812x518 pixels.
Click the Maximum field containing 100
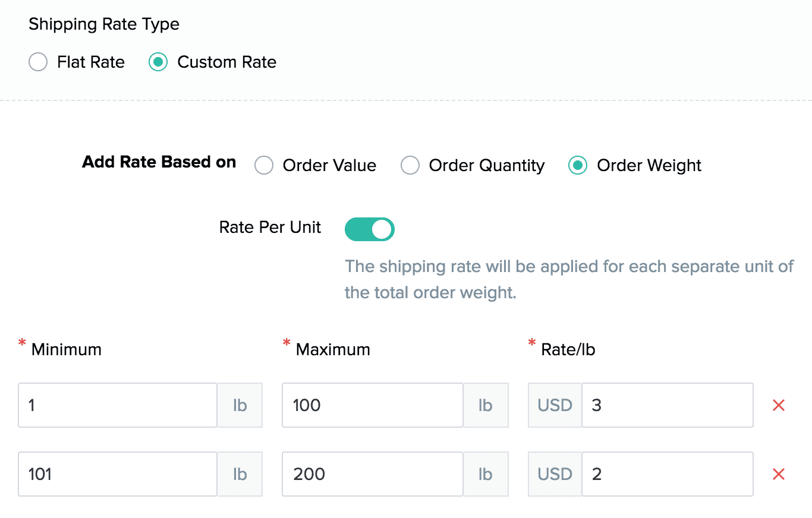click(372, 405)
